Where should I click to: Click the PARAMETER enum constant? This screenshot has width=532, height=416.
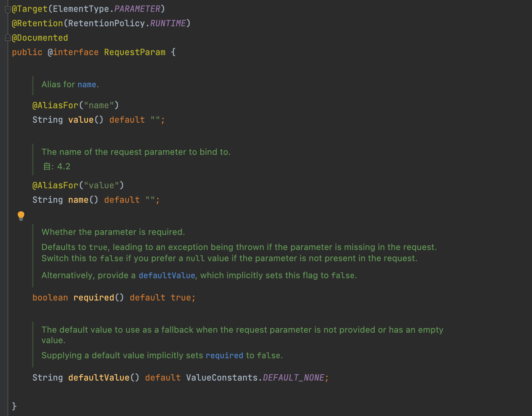pyautogui.click(x=137, y=9)
